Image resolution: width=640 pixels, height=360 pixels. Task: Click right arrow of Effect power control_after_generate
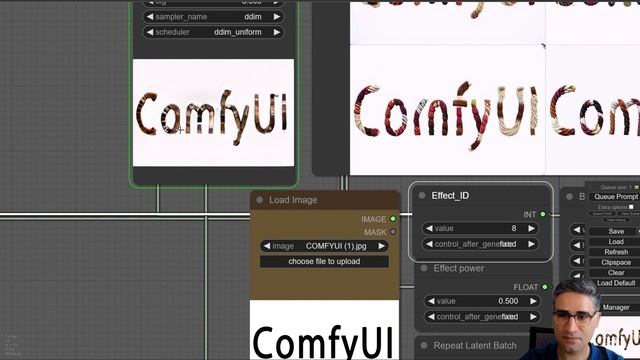[533, 317]
